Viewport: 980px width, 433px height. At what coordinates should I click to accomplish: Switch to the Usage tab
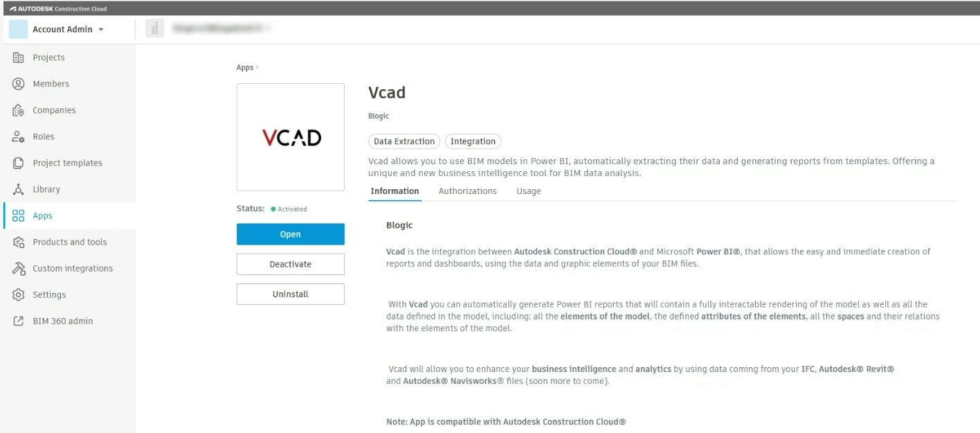click(x=529, y=191)
